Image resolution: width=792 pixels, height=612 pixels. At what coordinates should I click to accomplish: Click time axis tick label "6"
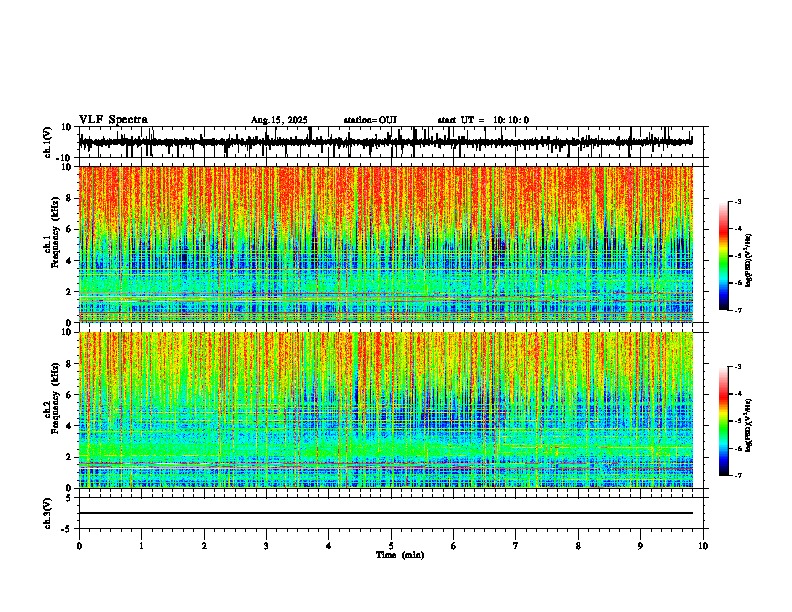(454, 546)
